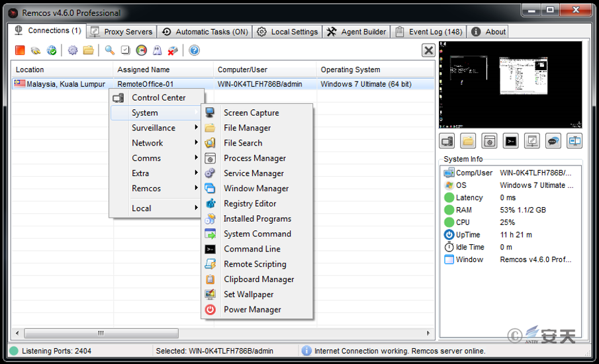Switch to Proxy Servers tab

click(122, 32)
